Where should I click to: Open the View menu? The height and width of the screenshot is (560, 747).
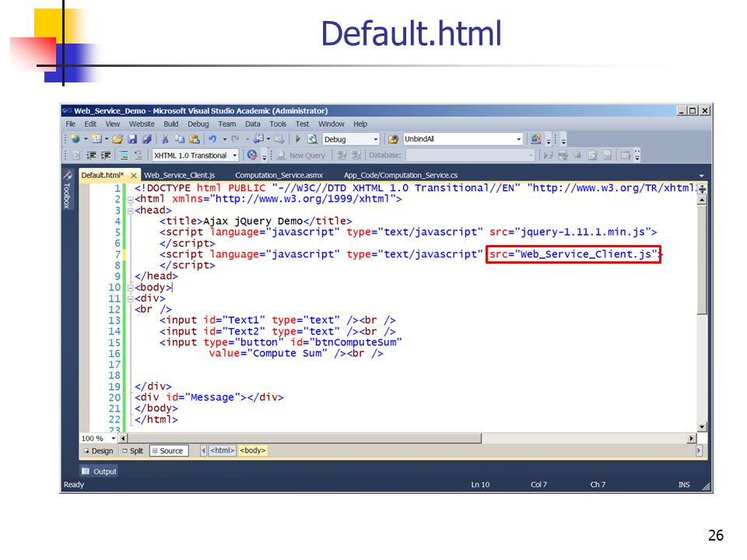112,124
